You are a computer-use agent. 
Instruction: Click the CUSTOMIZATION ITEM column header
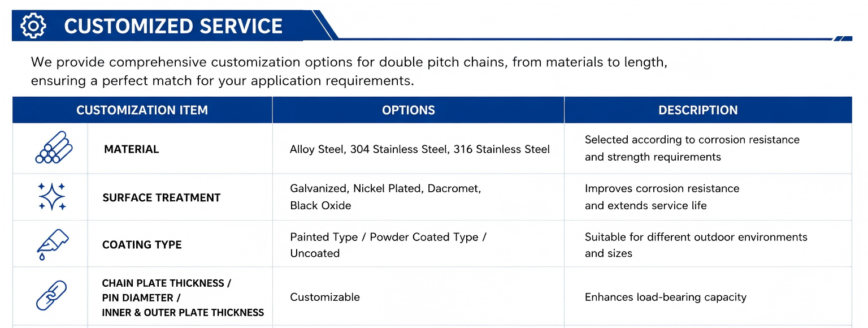(142, 110)
